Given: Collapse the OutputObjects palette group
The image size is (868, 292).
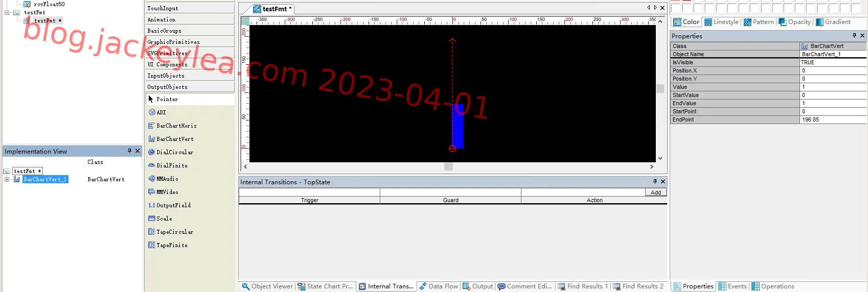Looking at the screenshot, I should [190, 87].
